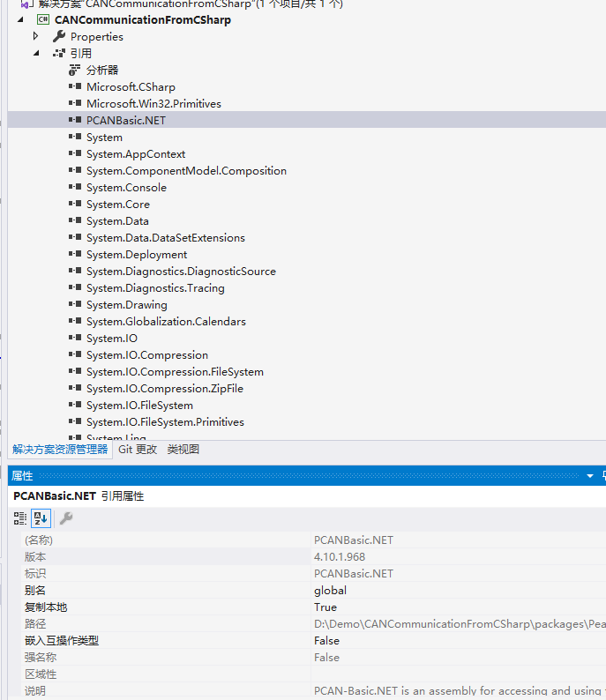Show properties by category icon
This screenshot has height=700, width=606.
[20, 518]
